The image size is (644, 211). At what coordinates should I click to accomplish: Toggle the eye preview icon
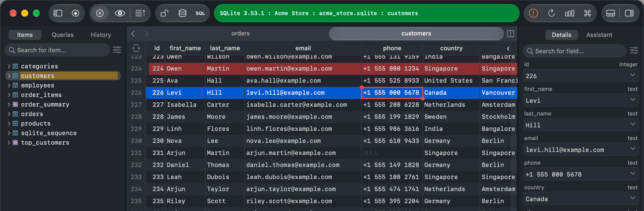pyautogui.click(x=120, y=13)
